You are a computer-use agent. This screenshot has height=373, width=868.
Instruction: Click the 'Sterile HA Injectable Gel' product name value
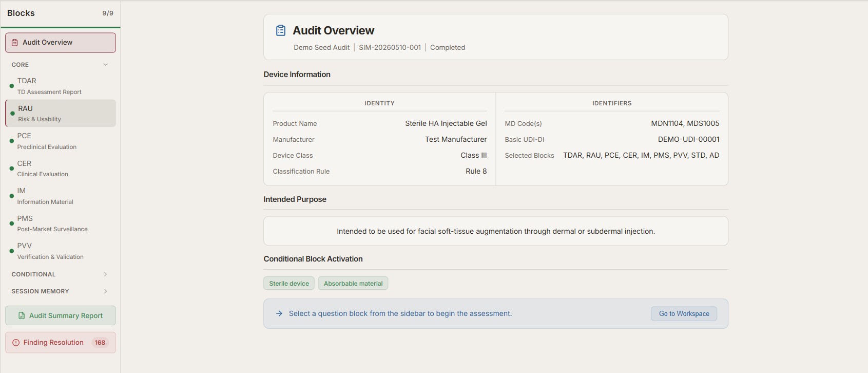pyautogui.click(x=446, y=123)
